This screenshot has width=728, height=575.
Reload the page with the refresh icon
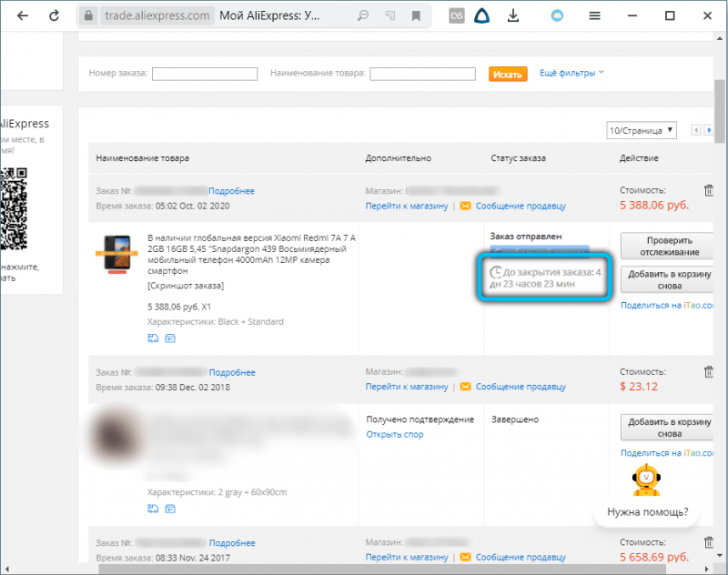[55, 15]
